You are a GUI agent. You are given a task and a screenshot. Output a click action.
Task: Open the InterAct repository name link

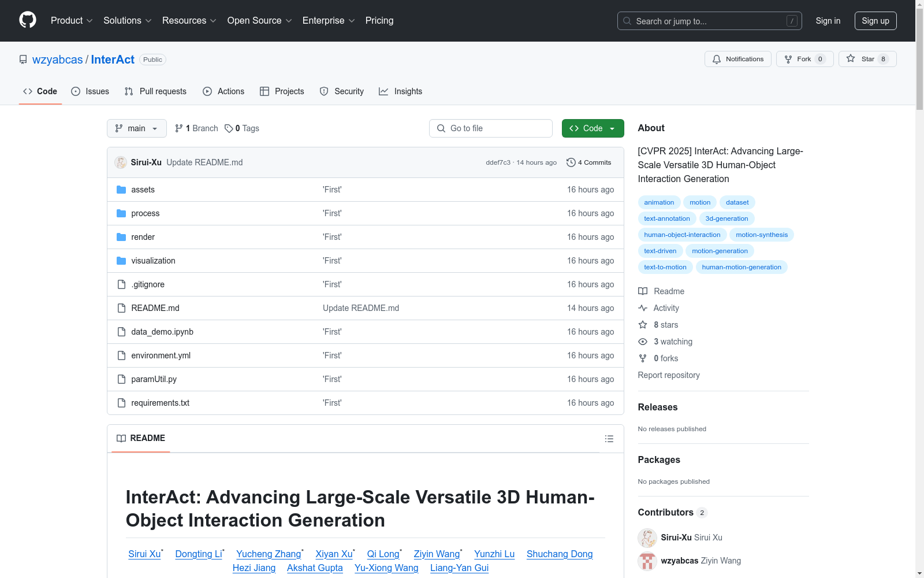113,60
